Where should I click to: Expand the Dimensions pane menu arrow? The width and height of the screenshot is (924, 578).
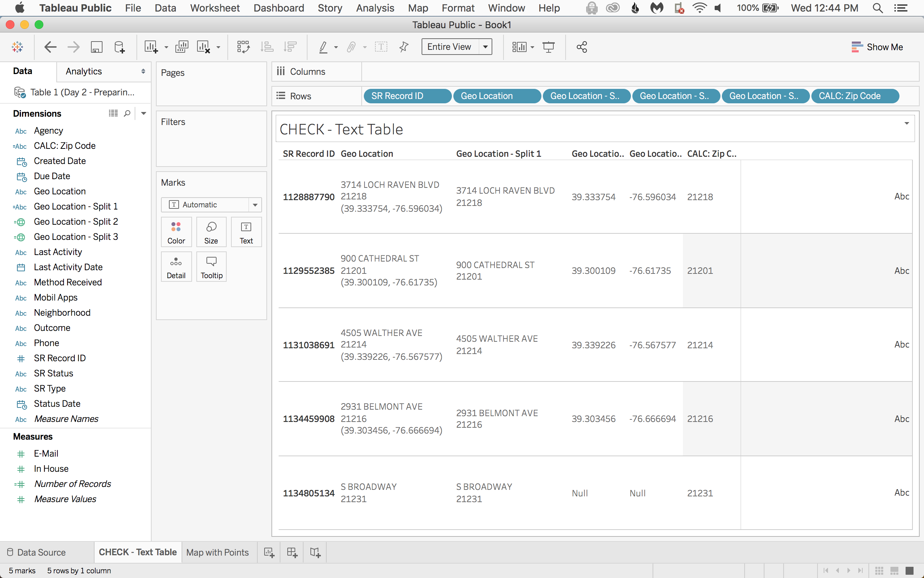(x=144, y=113)
